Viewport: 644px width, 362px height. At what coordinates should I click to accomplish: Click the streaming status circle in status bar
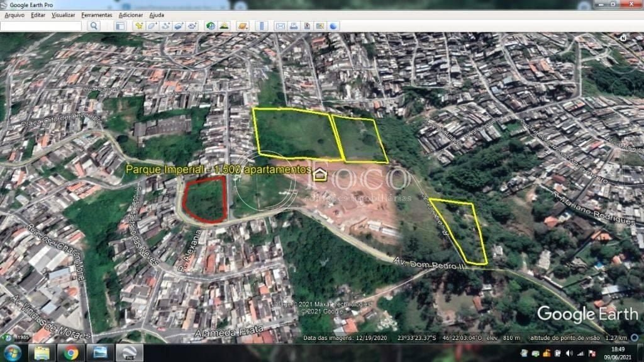point(635,337)
